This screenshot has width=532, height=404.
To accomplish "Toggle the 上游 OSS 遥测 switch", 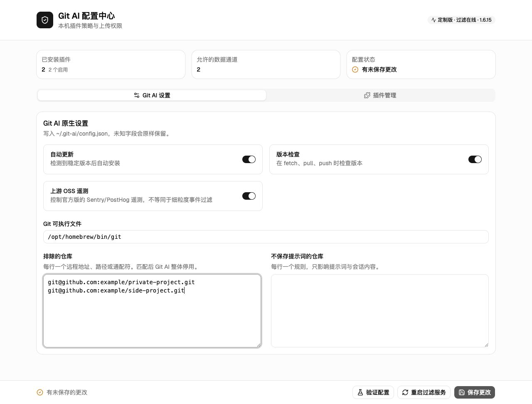I will click(x=249, y=196).
